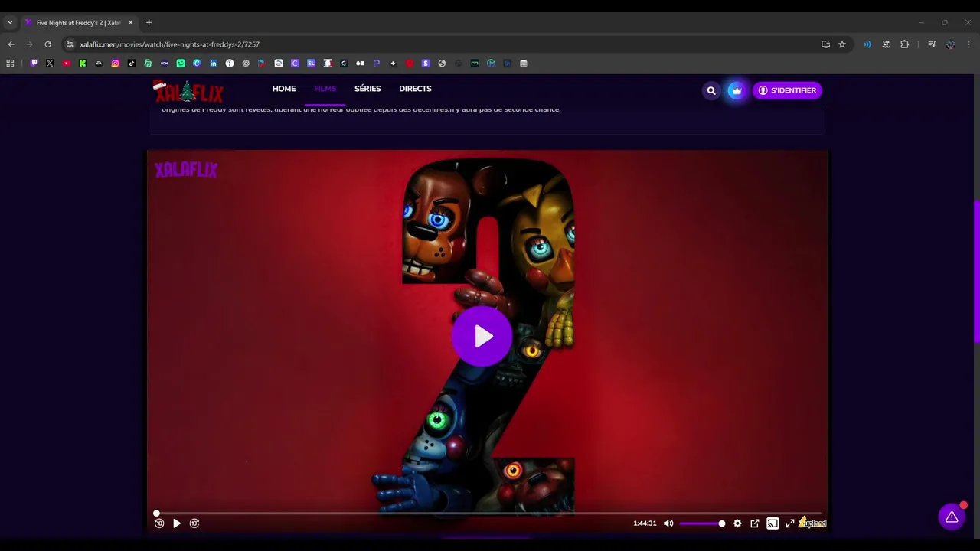Click the S'IDENTIFIER login button
This screenshot has height=551, width=980.
[x=787, y=90]
